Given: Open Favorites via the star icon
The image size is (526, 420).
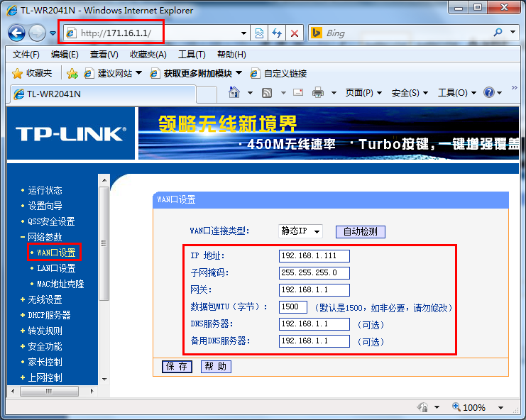Looking at the screenshot, I should (32, 73).
